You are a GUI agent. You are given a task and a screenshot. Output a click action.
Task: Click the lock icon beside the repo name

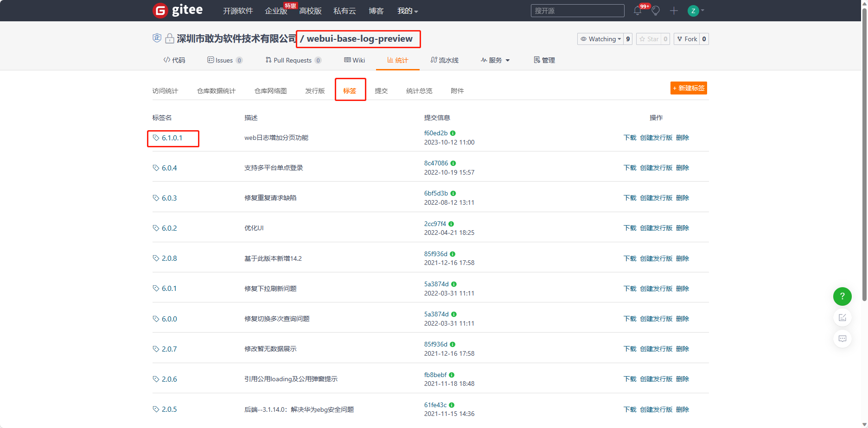coord(170,38)
